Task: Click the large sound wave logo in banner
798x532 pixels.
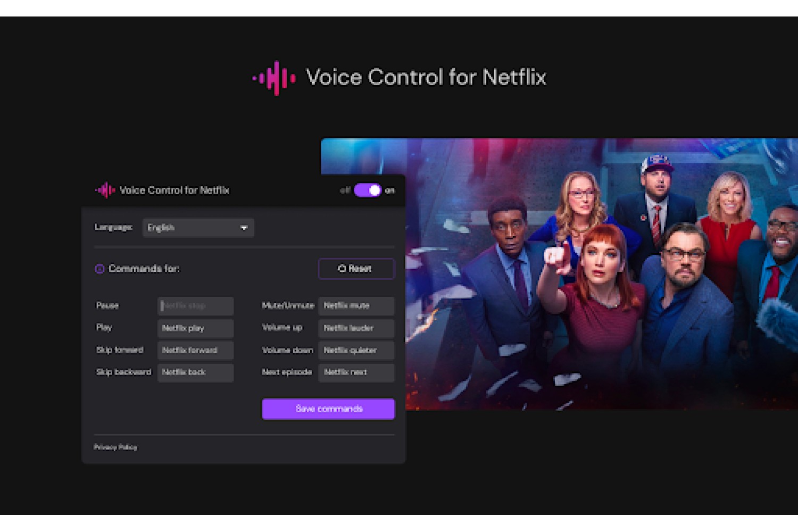Action: click(274, 78)
